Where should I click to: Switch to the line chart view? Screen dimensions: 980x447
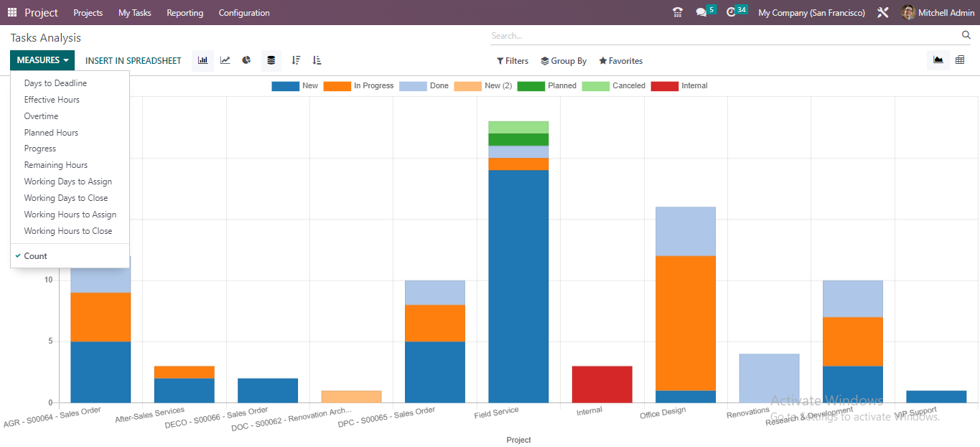(224, 60)
